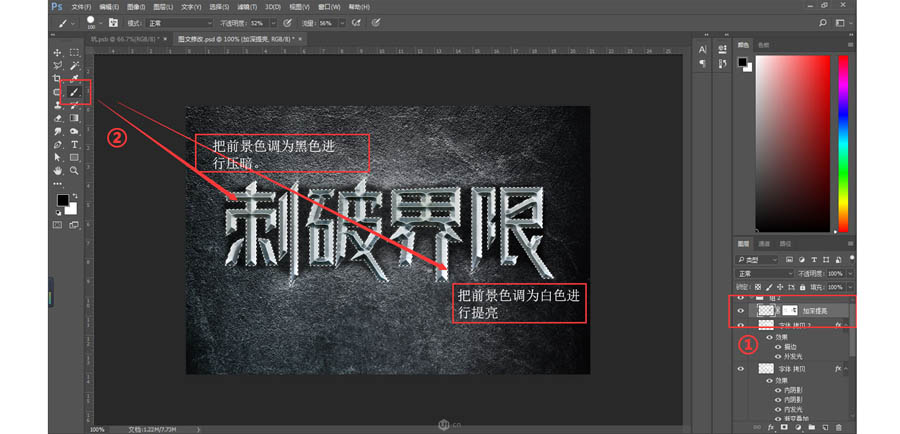Create new adjustment layer icon
This screenshot has height=434, width=900.
point(798,428)
